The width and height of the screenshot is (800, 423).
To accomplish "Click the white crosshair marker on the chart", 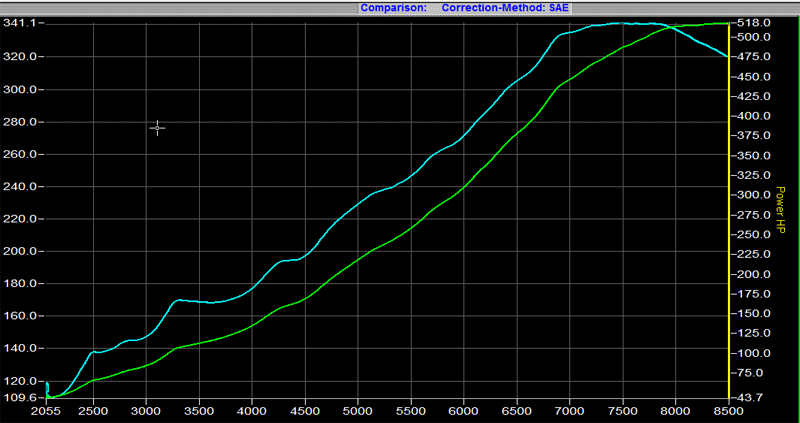I will (157, 128).
